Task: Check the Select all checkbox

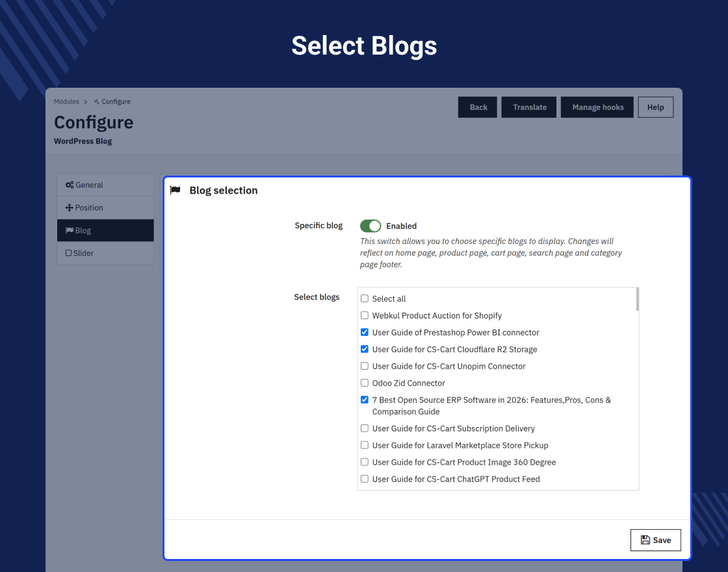Action: pyautogui.click(x=365, y=298)
